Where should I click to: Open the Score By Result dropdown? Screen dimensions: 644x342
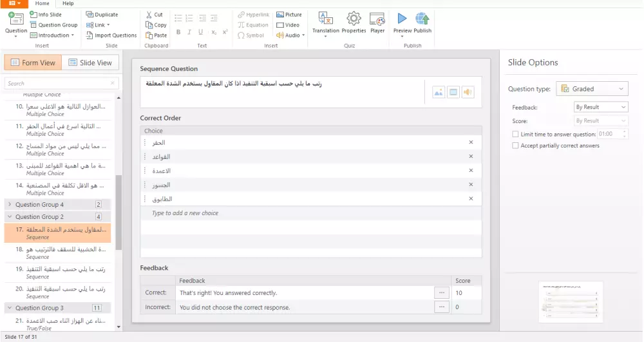tap(600, 120)
